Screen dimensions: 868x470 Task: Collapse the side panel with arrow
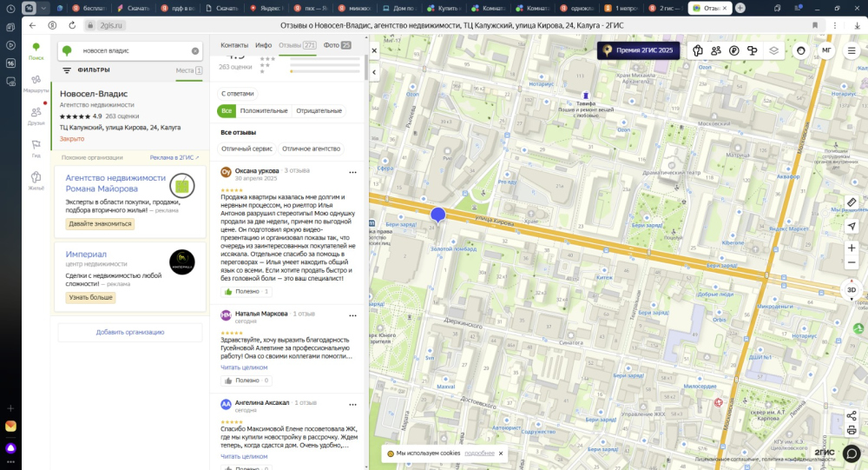(374, 72)
